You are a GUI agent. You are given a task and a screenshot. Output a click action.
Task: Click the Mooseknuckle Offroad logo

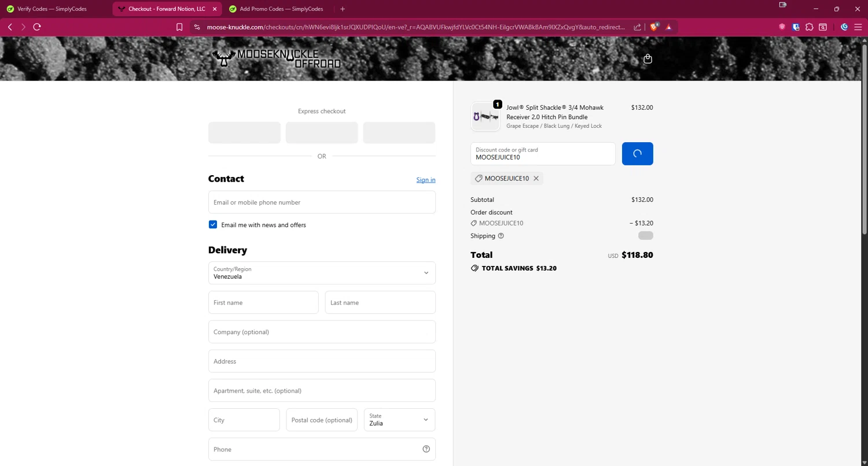tap(277, 58)
